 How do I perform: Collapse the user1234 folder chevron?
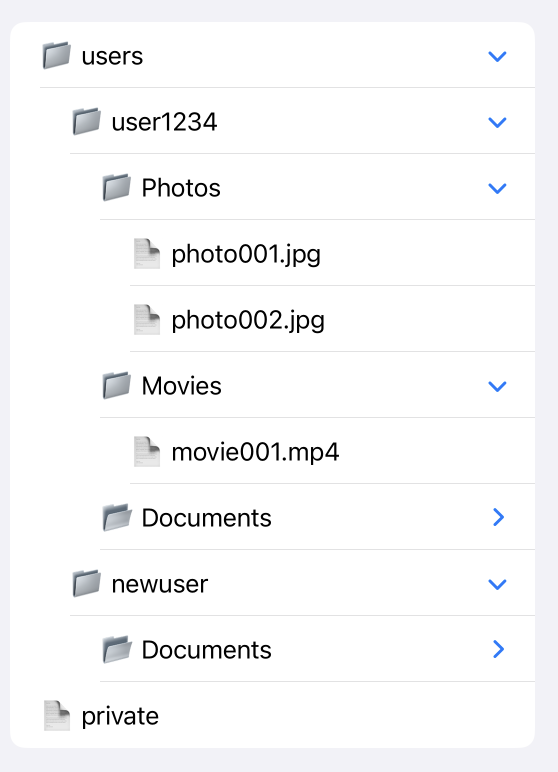[497, 122]
